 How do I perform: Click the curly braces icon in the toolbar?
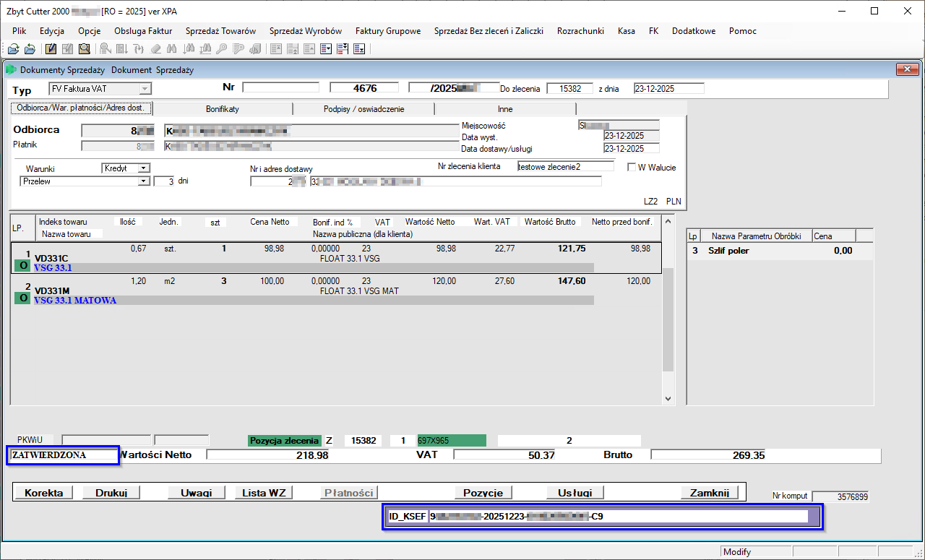click(x=139, y=49)
